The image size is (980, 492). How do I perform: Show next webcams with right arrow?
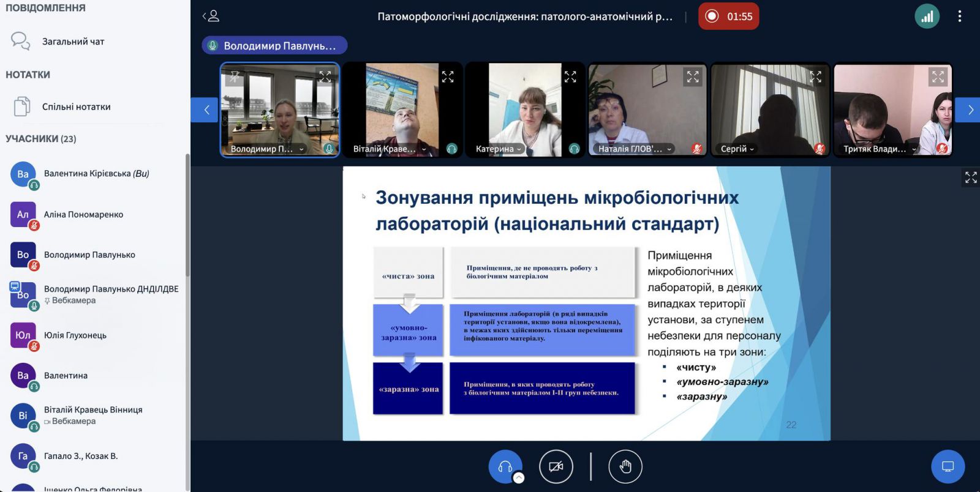[970, 110]
